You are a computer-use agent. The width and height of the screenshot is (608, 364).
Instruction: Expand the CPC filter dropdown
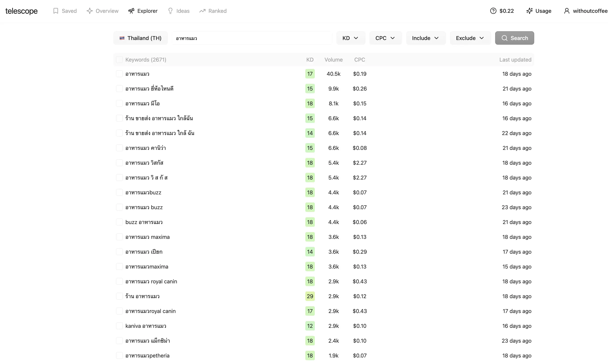(x=385, y=38)
